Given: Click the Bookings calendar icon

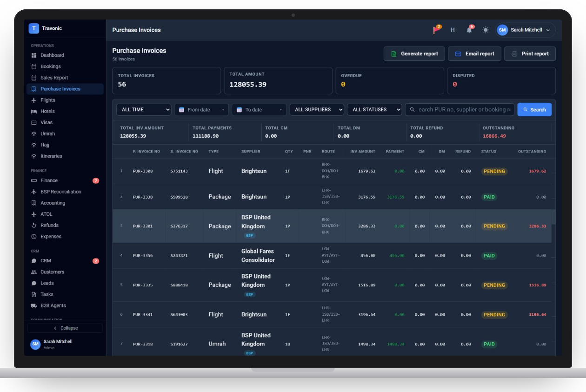Looking at the screenshot, I should [x=34, y=66].
